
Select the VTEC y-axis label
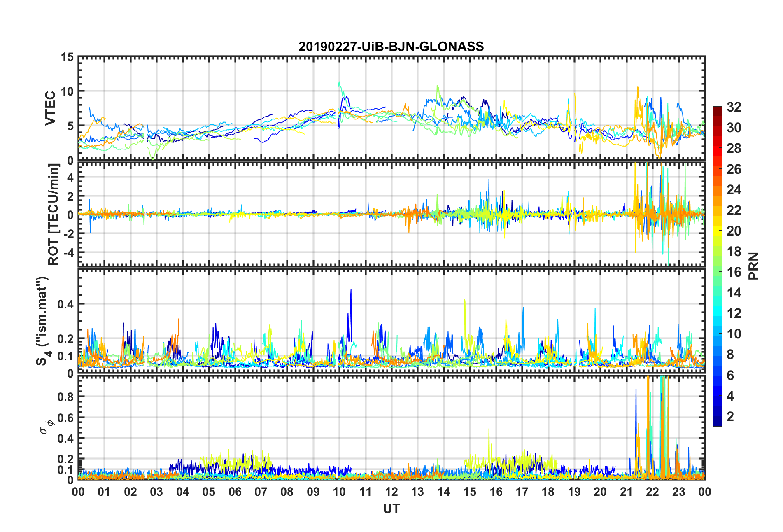[x=50, y=108]
